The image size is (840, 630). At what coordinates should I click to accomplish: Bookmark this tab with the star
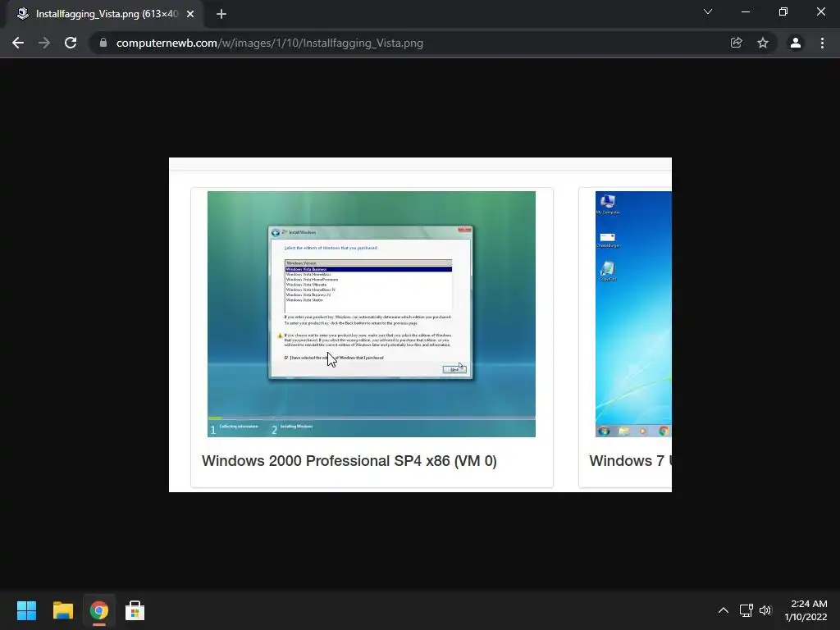point(763,43)
